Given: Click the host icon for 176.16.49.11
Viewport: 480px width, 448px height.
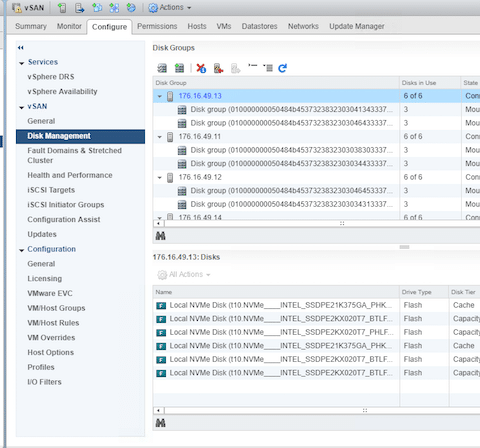Looking at the screenshot, I should click(x=170, y=137).
